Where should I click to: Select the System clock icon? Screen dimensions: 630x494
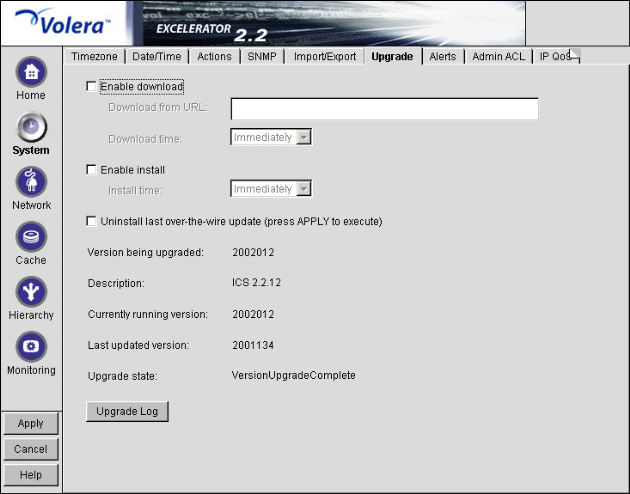tap(31, 127)
